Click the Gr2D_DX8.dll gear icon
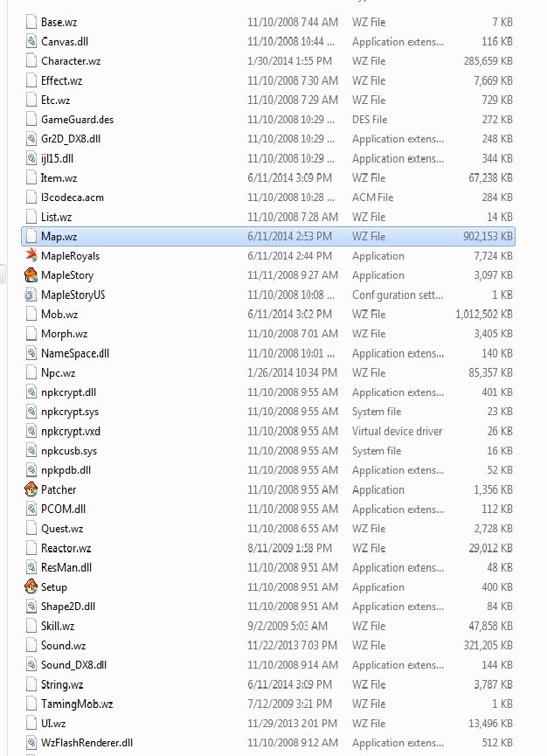547x756 pixels. pyautogui.click(x=31, y=139)
